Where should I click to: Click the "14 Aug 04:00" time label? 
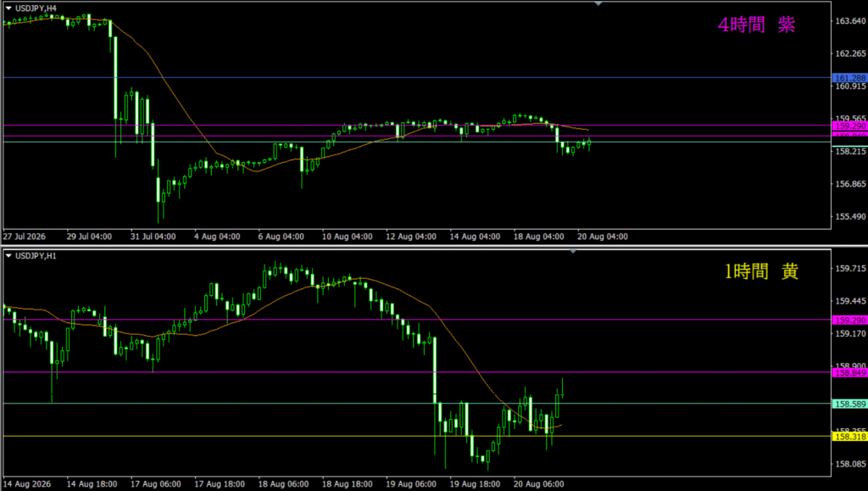pos(475,237)
